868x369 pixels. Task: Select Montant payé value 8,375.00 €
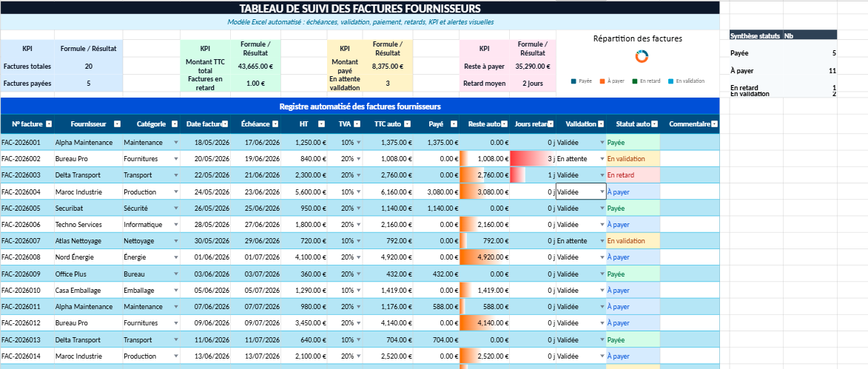(388, 66)
